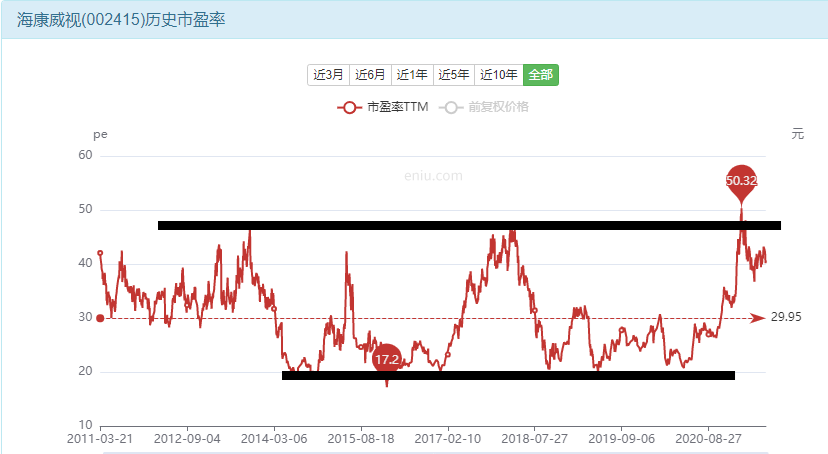Click the 2012-09-04 axis date label
Image resolution: width=828 pixels, height=454 pixels.
click(x=187, y=439)
